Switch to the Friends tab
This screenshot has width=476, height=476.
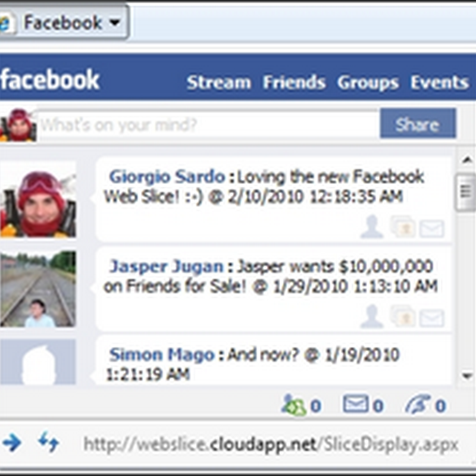[294, 82]
